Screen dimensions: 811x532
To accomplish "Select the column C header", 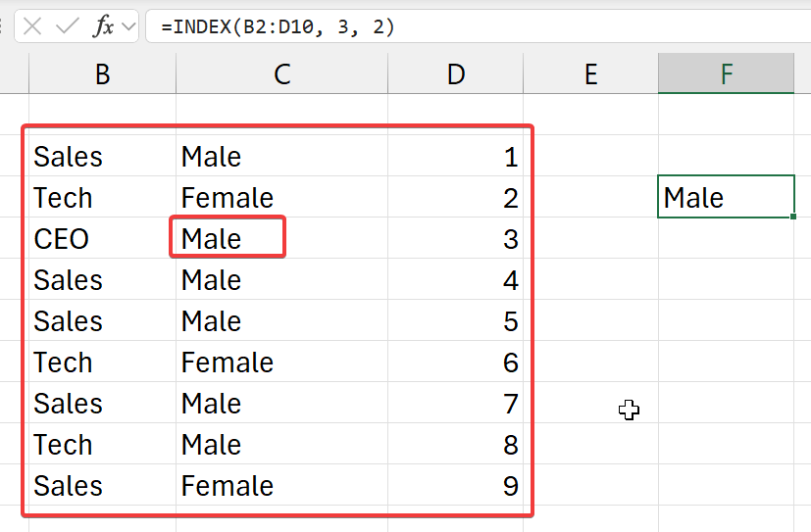I will pos(281,74).
